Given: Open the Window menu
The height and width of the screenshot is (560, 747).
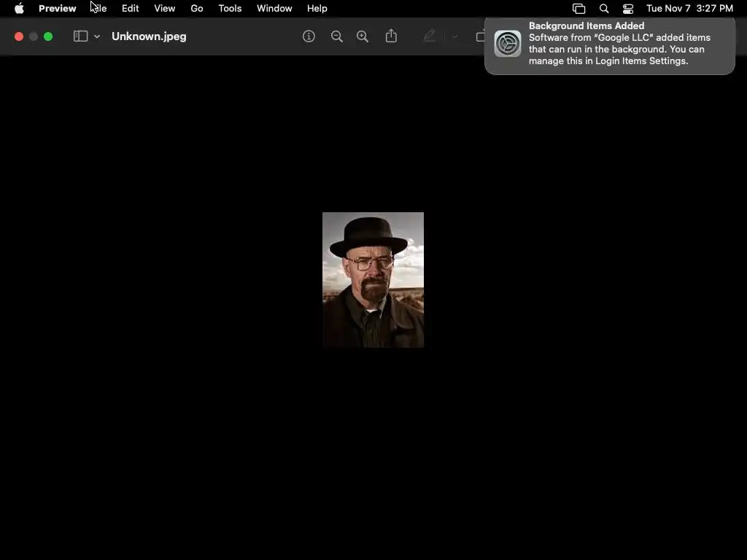Looking at the screenshot, I should click(x=274, y=9).
